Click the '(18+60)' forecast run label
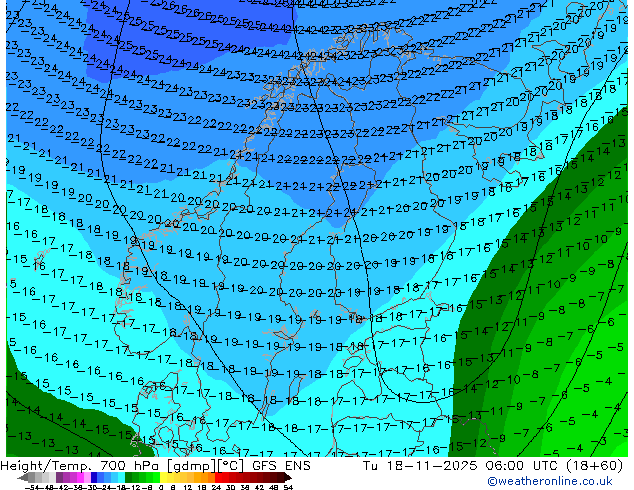 point(594,466)
